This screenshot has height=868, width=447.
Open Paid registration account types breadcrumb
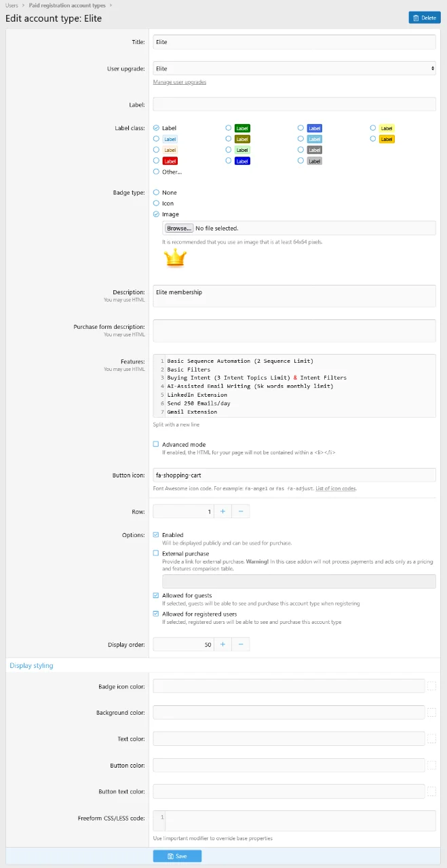click(66, 5)
